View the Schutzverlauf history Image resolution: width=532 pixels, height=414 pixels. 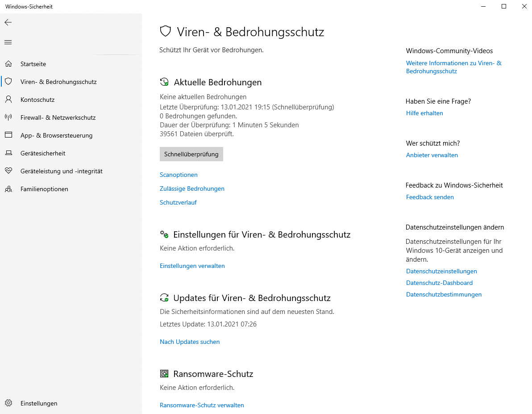click(178, 202)
